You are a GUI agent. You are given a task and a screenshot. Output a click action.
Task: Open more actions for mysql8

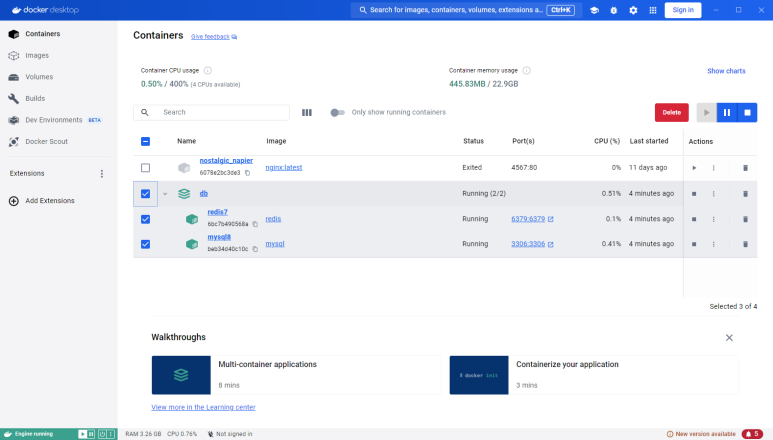pos(713,244)
